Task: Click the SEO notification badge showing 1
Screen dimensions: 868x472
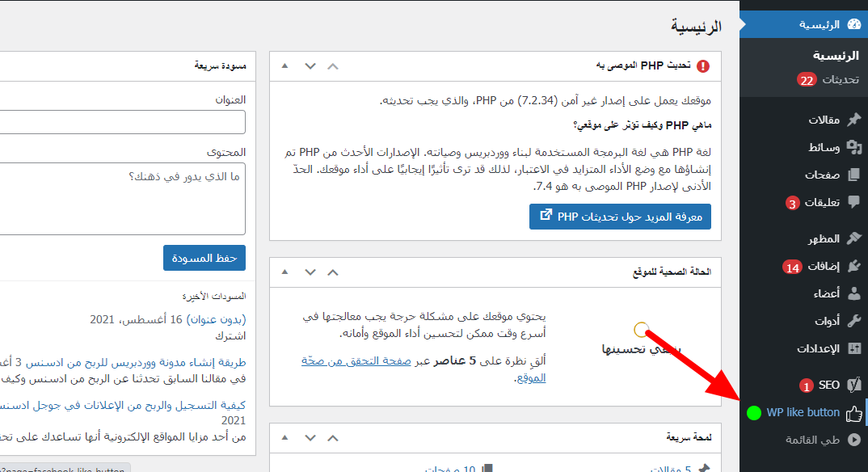Action: click(806, 386)
